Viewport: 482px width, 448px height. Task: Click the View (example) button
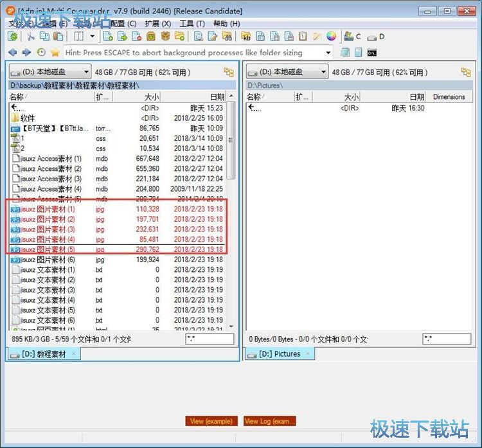[211, 421]
